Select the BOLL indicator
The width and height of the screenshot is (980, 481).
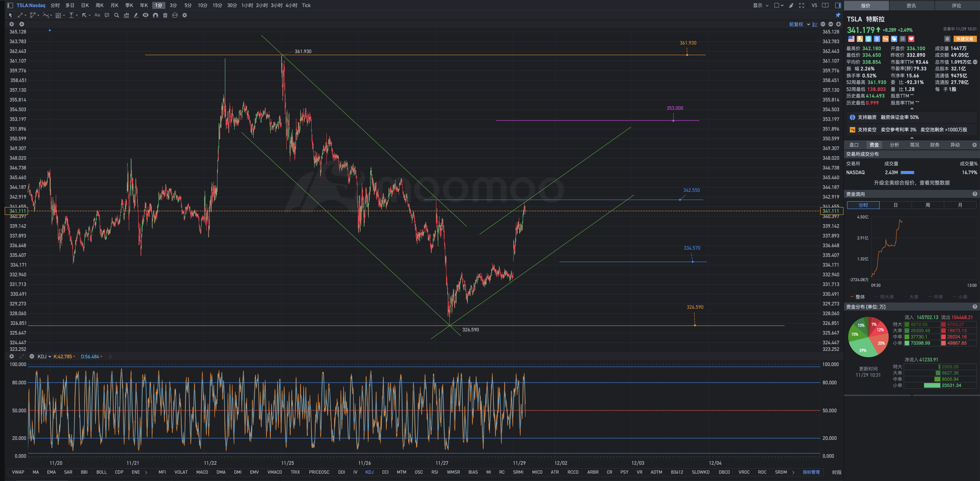102,472
